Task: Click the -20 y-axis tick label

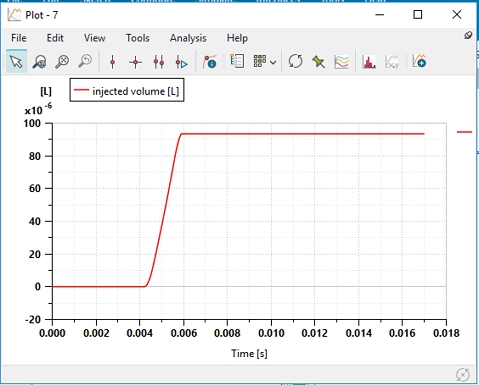Action: click(x=33, y=319)
